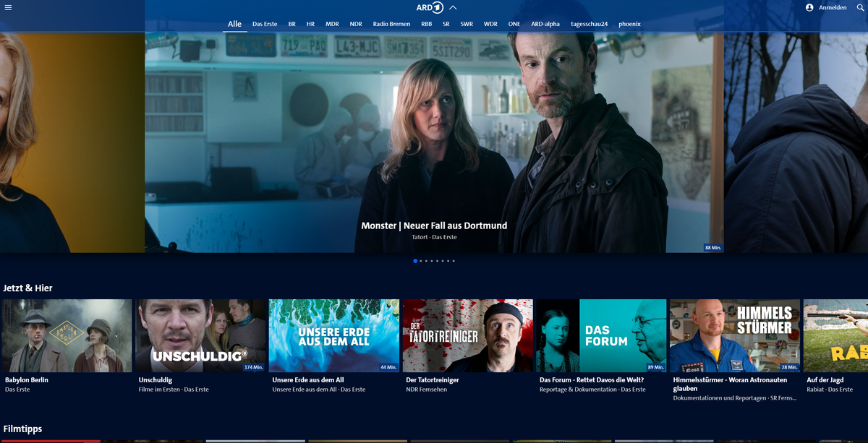Click the NDR Fernsehen subtitle text
This screenshot has height=443, width=868.
pos(427,390)
